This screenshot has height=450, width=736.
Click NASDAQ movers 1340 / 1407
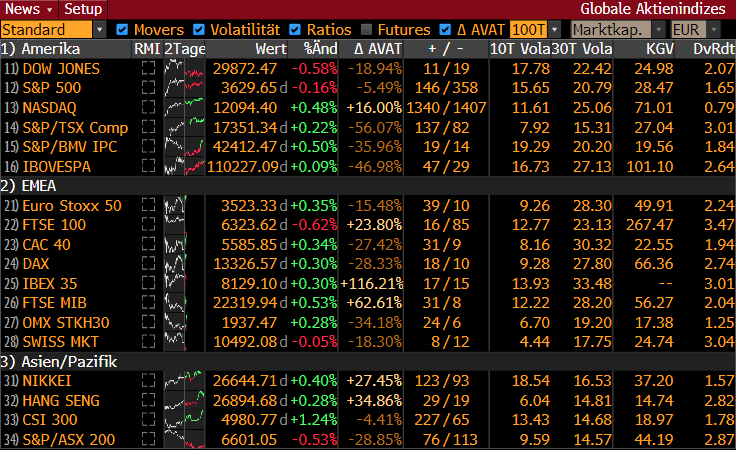coord(446,107)
